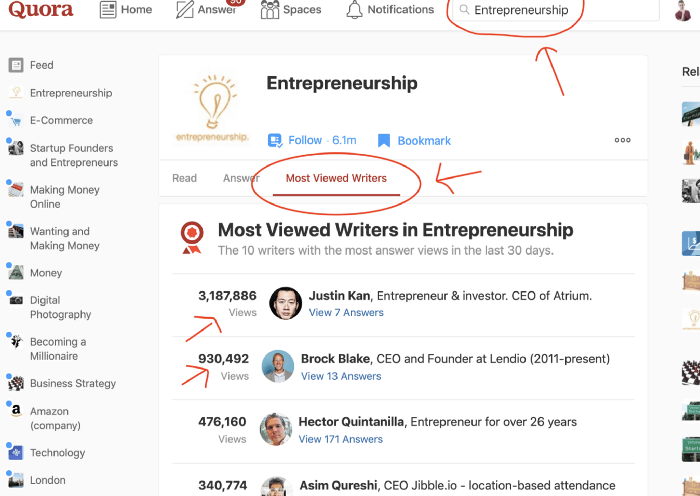Open Amazon (company) topic in sidebar
The width and height of the screenshot is (700, 496).
pyautogui.click(x=49, y=418)
